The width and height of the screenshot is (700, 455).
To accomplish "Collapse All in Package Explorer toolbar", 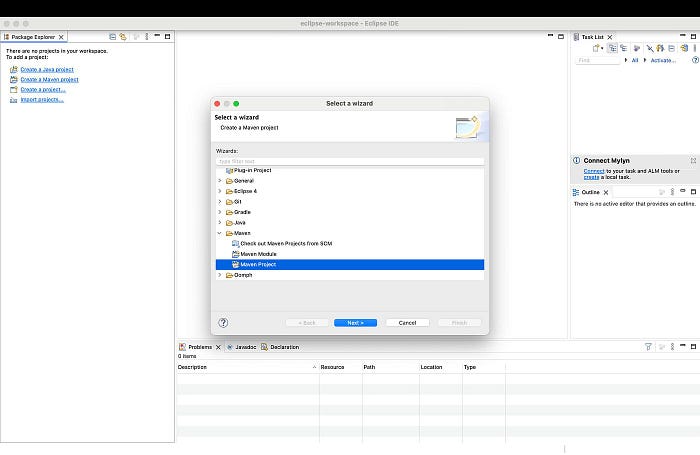I will [x=112, y=37].
